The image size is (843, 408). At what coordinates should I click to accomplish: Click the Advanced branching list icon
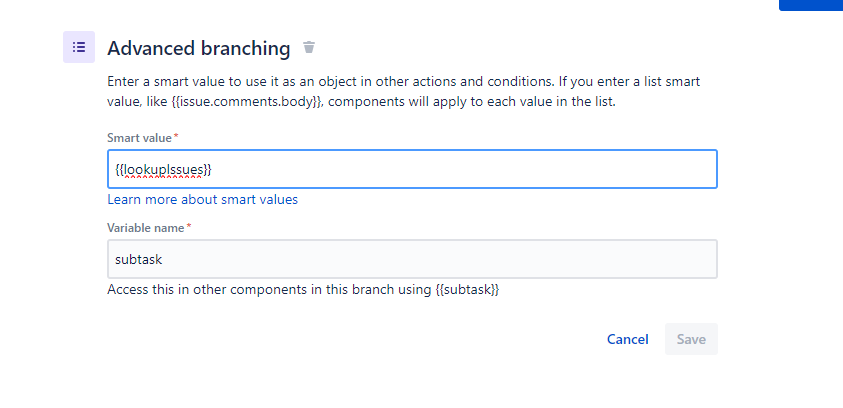click(x=79, y=47)
